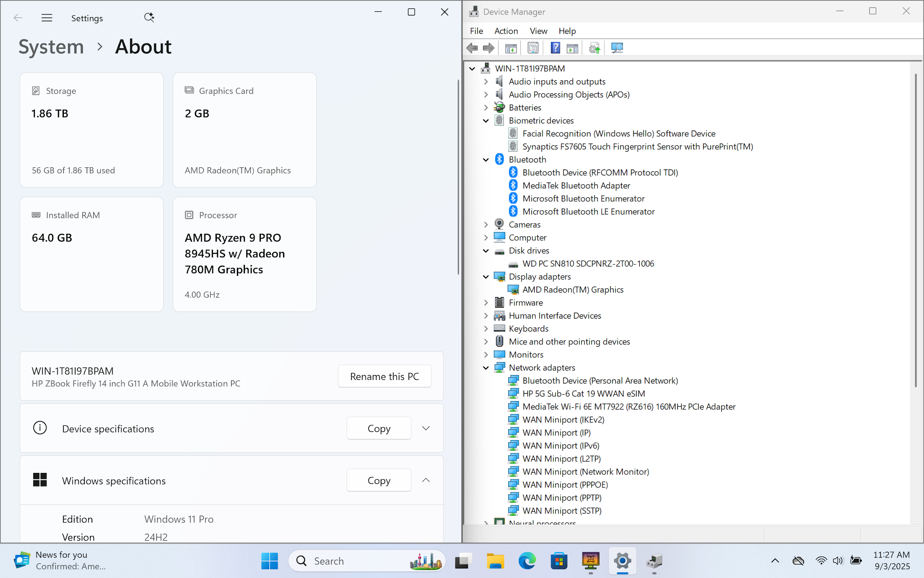Screen dimensions: 924x578
Task: Collapse Biometric devices node
Action: (x=486, y=121)
